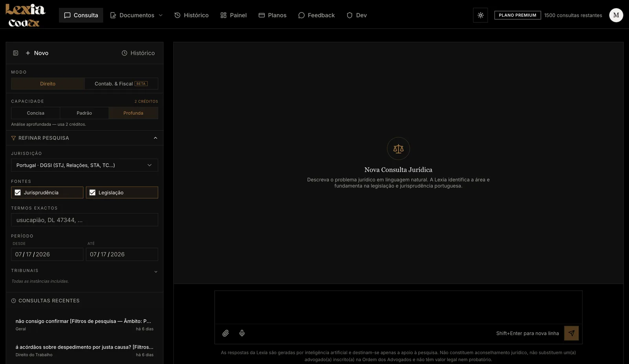
Task: Start a new consultation with Novo
Action: (37, 53)
